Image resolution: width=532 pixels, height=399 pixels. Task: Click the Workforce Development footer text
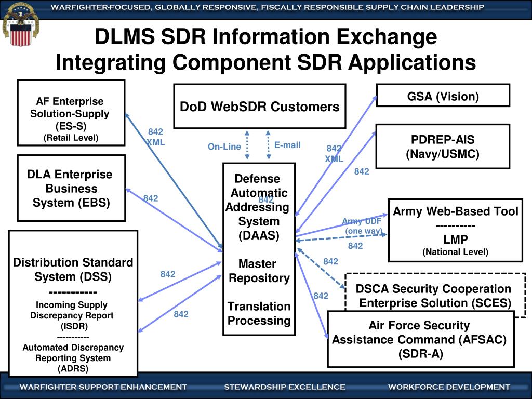tap(449, 387)
